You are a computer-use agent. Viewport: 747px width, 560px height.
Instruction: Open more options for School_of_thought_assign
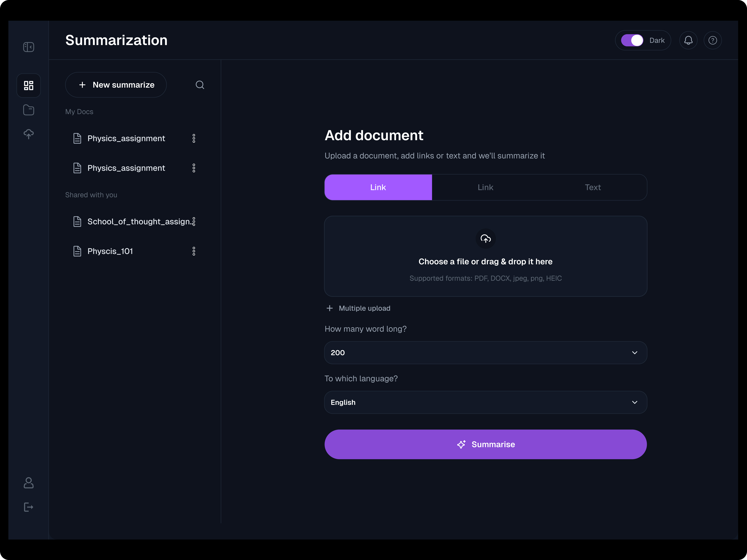pos(194,221)
